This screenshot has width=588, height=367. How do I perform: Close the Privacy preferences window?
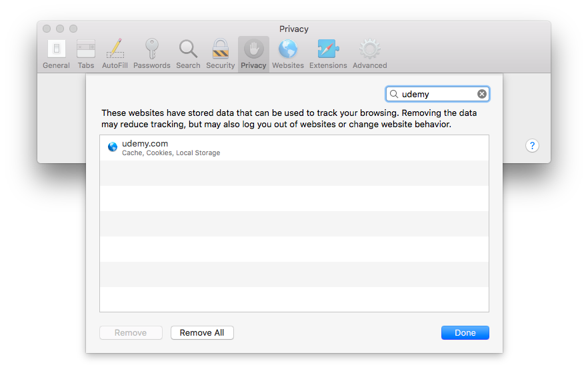coord(47,29)
